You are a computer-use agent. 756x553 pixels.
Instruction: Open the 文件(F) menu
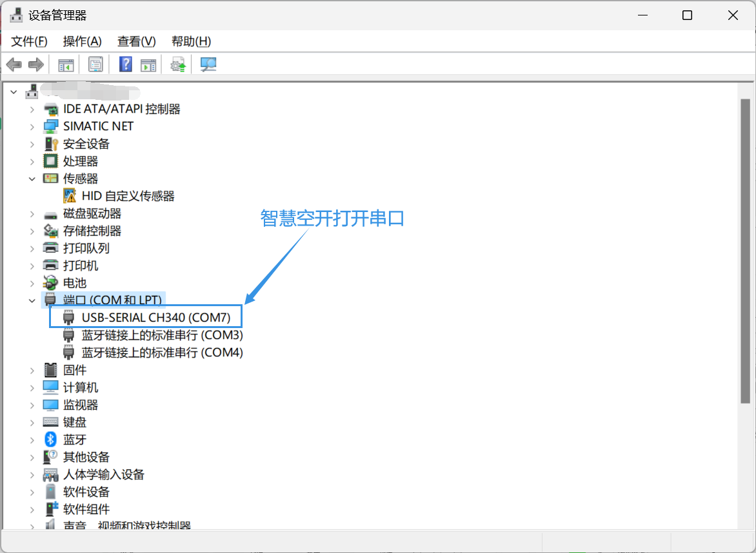tap(30, 41)
